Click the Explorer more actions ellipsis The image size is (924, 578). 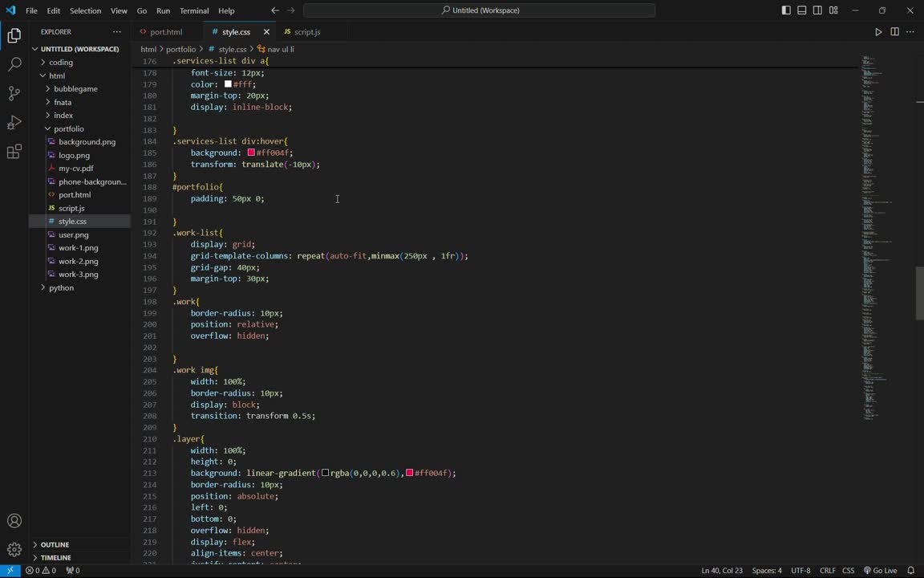[116, 32]
